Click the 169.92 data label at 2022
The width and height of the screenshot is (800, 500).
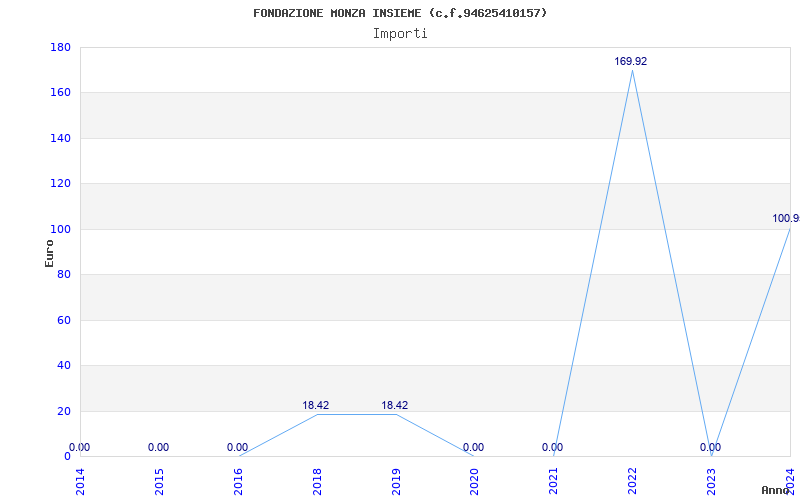(631, 61)
